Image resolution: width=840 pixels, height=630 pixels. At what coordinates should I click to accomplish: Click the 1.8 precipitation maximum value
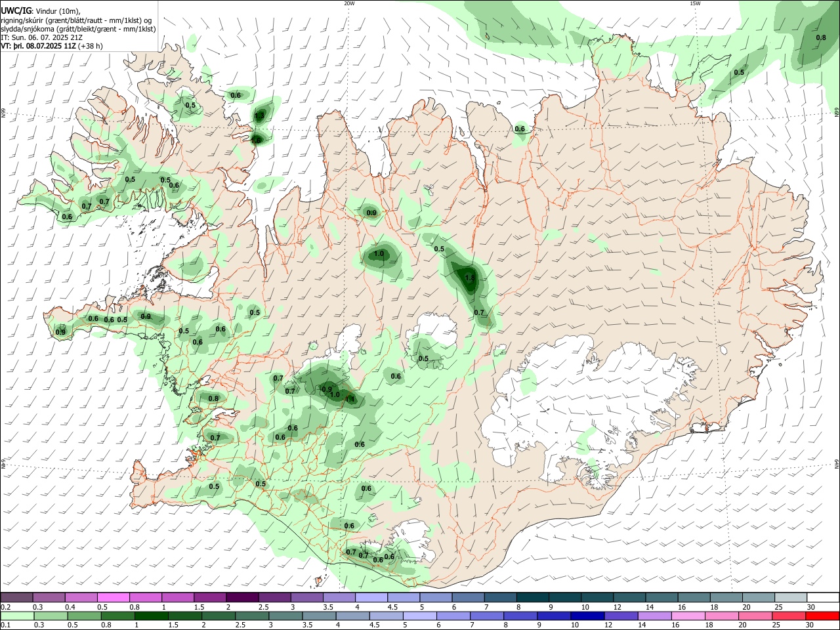click(469, 278)
